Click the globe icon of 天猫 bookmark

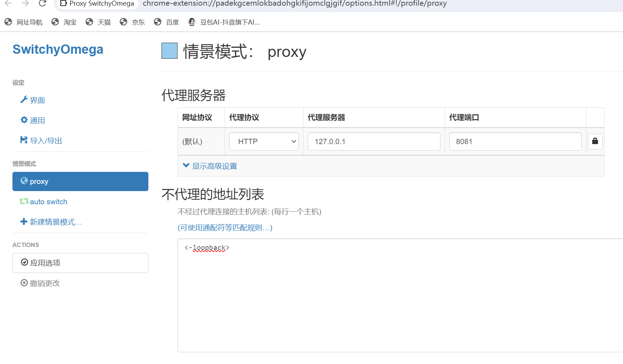click(x=89, y=22)
